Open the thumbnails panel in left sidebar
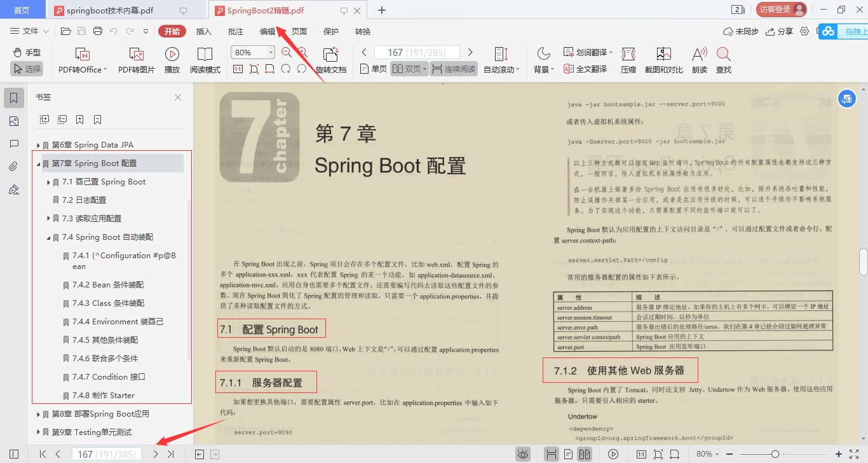The width and height of the screenshot is (868, 463). pos(14,121)
